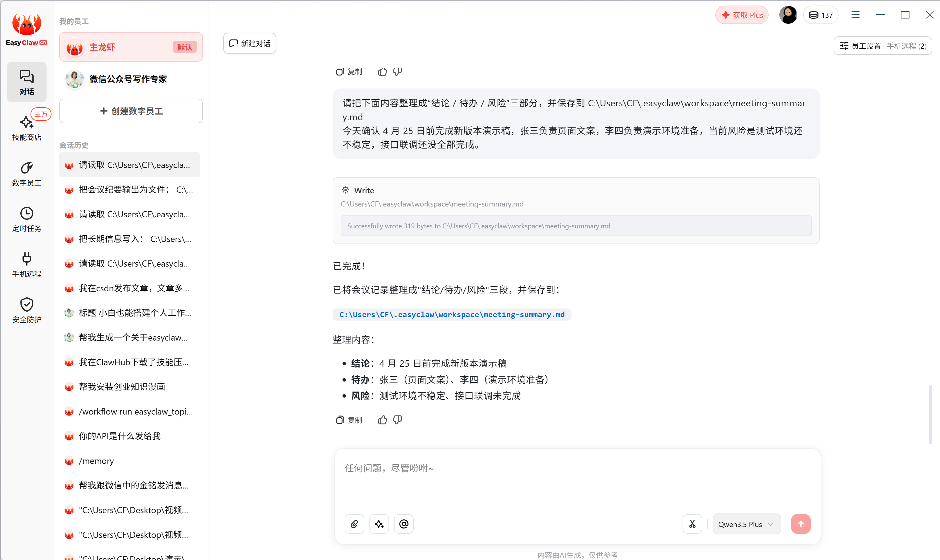Select 微信公众号写作专家 employee
The width and height of the screenshot is (940, 560).
pyautogui.click(x=131, y=79)
